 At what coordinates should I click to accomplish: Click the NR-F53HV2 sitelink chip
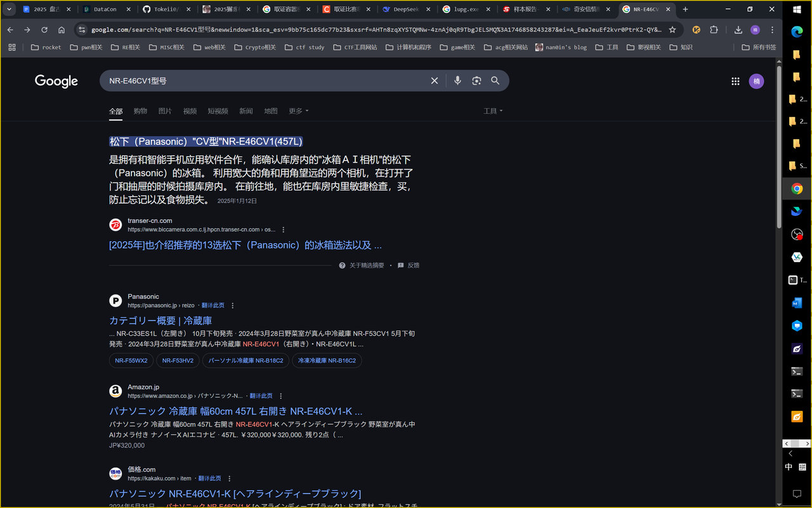(178, 361)
